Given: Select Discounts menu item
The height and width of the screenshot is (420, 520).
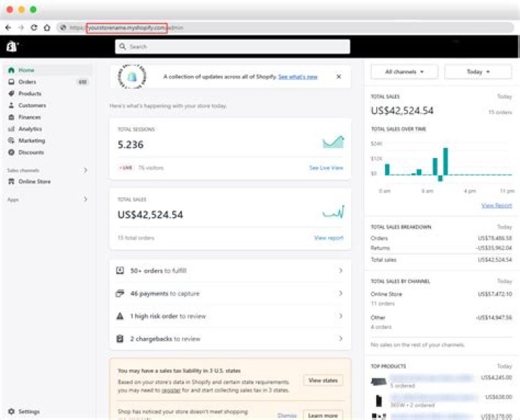Looking at the screenshot, I should [x=31, y=152].
